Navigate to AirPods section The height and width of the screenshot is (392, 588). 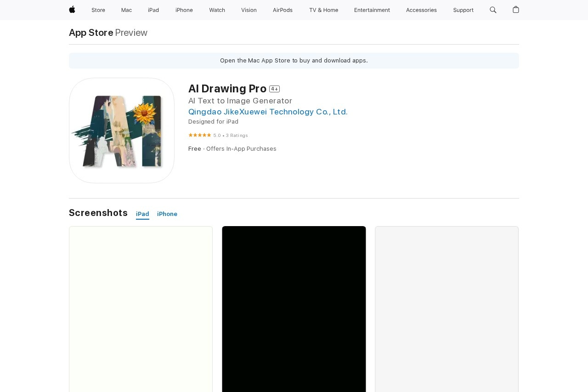point(283,10)
